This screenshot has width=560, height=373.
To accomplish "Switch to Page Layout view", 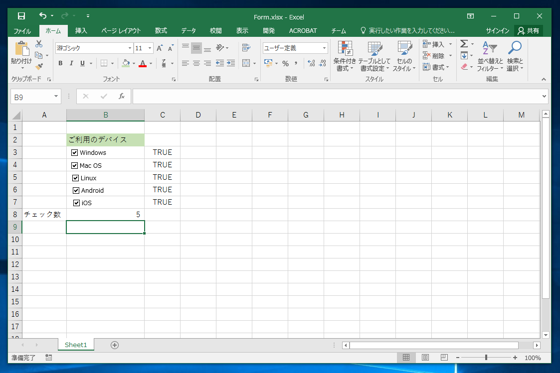I will 425,358.
